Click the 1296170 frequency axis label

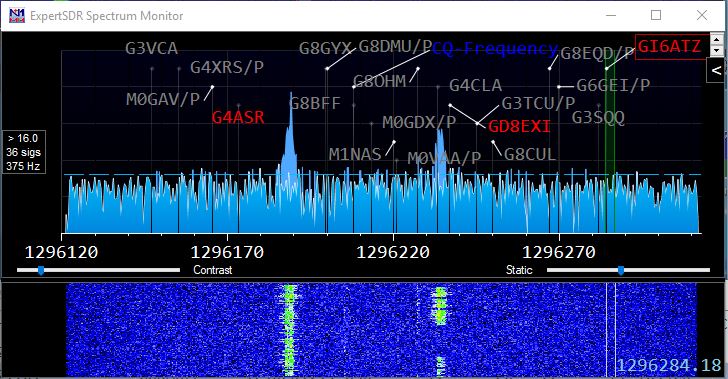click(x=227, y=252)
